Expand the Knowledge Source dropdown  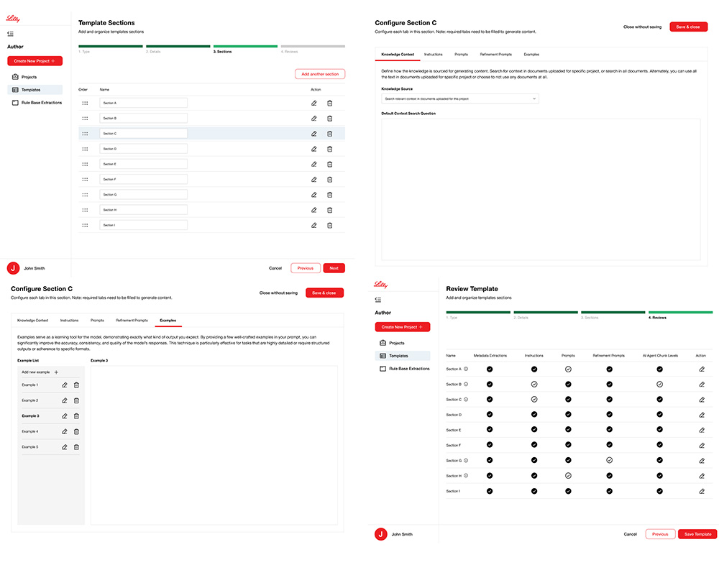coord(459,98)
